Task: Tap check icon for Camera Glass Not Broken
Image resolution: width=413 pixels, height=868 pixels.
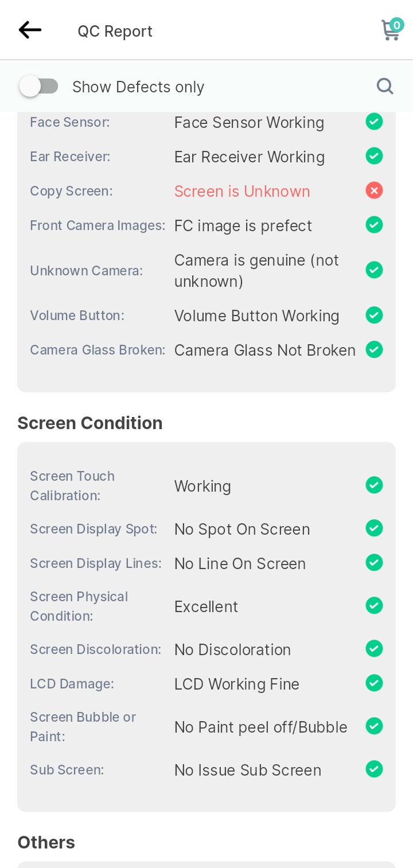Action: [x=374, y=349]
